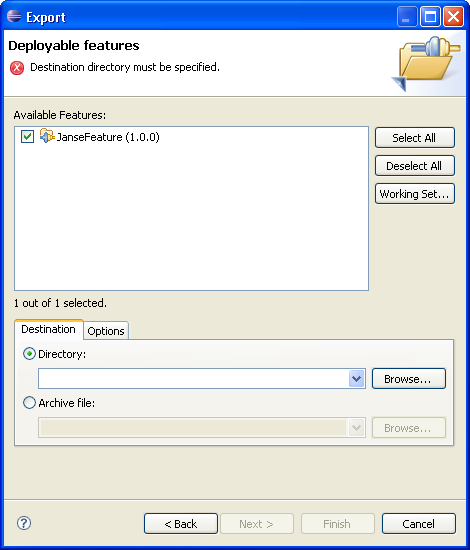
Task: Maximize the Export dialog window
Action: point(430,16)
